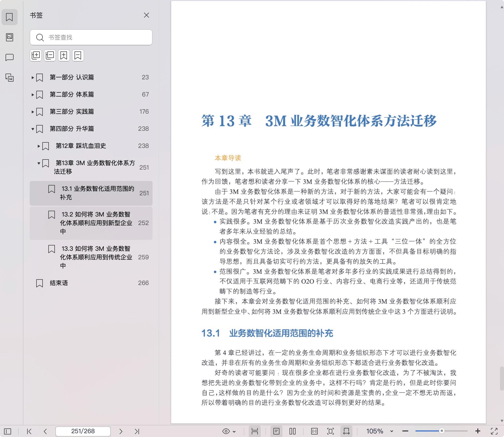
Task: Open the thumbnails sidebar panel icon
Action: pos(9,37)
